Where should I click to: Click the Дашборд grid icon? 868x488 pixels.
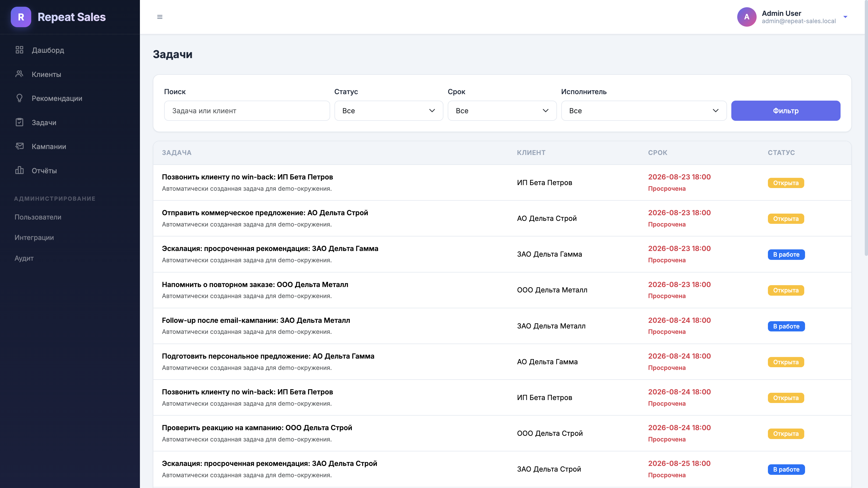[x=20, y=50]
